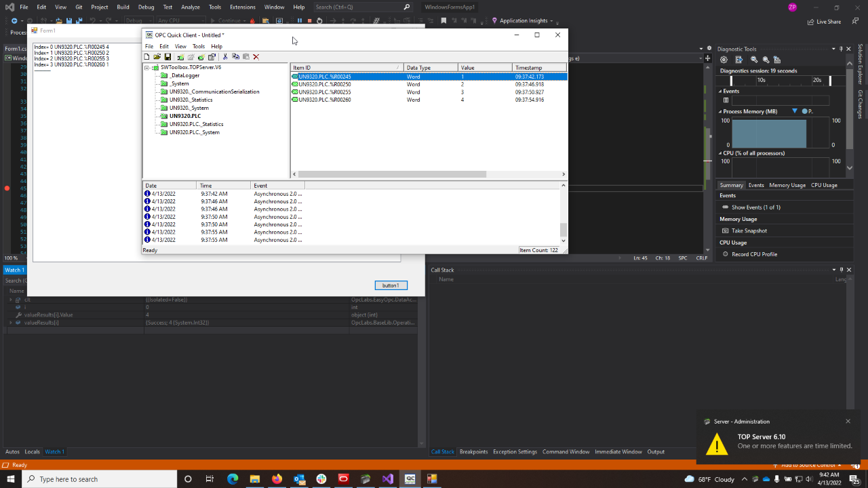Select UN9320.PLC.%R00250 item row
Viewport: 868px width, 488px height.
pyautogui.click(x=429, y=84)
